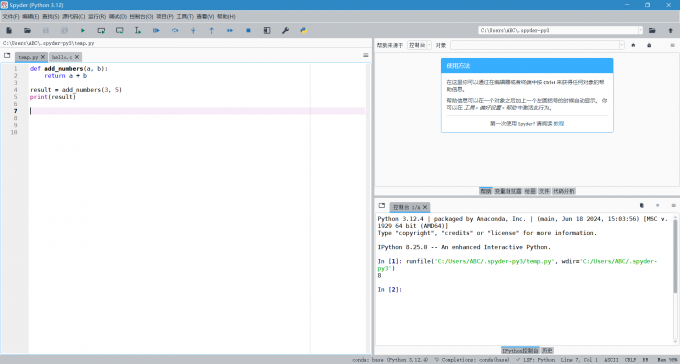Click Continue execution double-arrow icon

click(x=230, y=30)
